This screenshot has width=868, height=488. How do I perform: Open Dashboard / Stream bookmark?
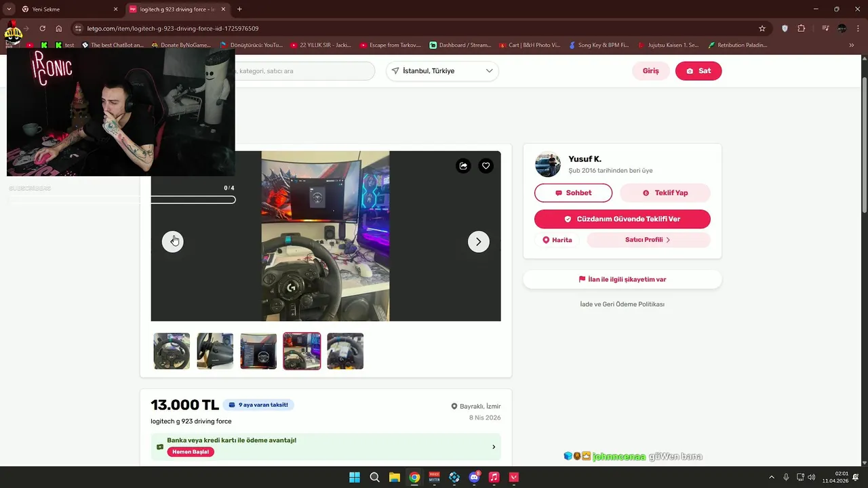(x=460, y=45)
